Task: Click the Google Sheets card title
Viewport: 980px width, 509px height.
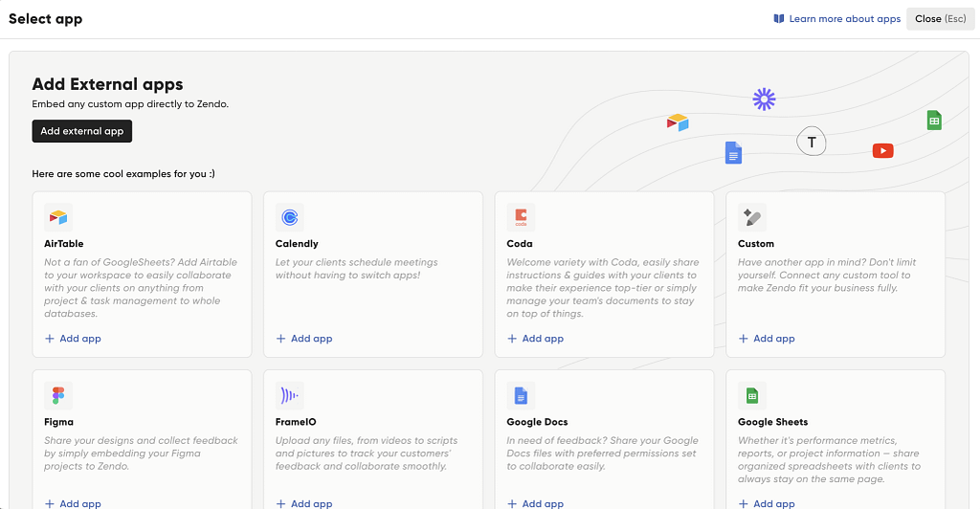Action: 772,422
